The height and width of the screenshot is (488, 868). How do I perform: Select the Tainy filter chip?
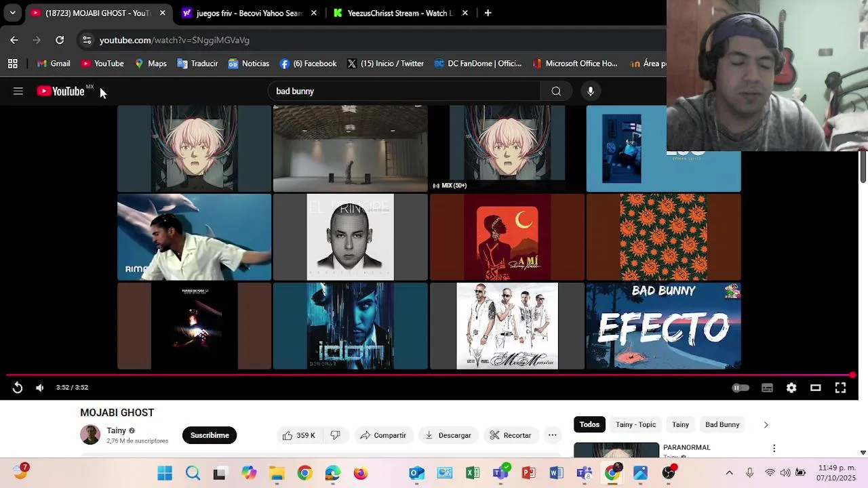(680, 424)
